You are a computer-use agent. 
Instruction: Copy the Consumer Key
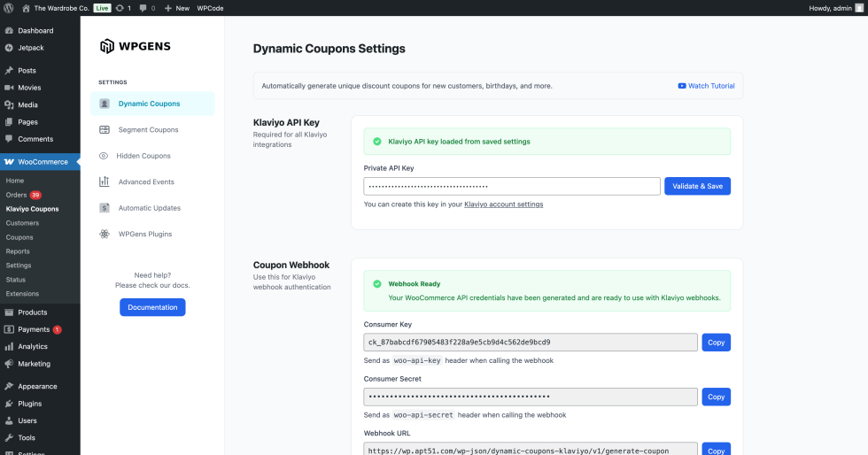coord(717,343)
